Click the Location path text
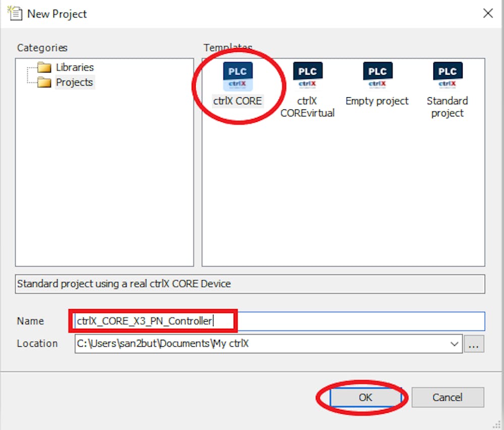The height and width of the screenshot is (430, 504). tap(162, 344)
